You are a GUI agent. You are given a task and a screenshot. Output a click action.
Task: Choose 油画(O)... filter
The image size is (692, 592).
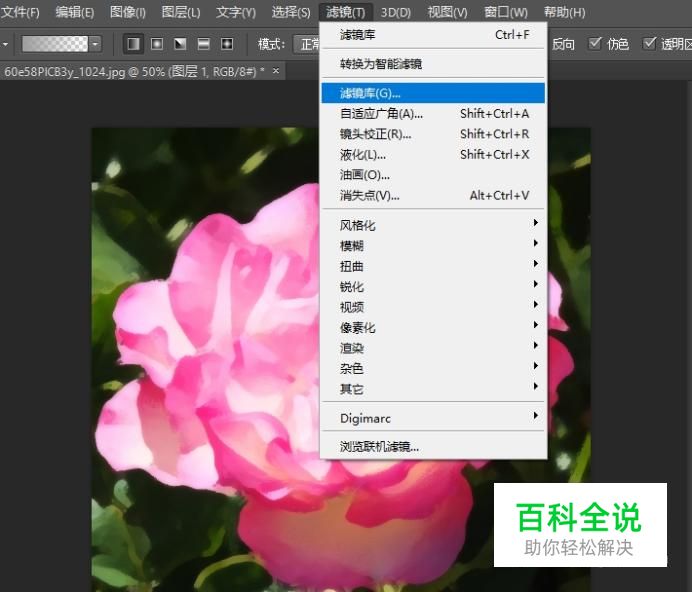point(434,175)
